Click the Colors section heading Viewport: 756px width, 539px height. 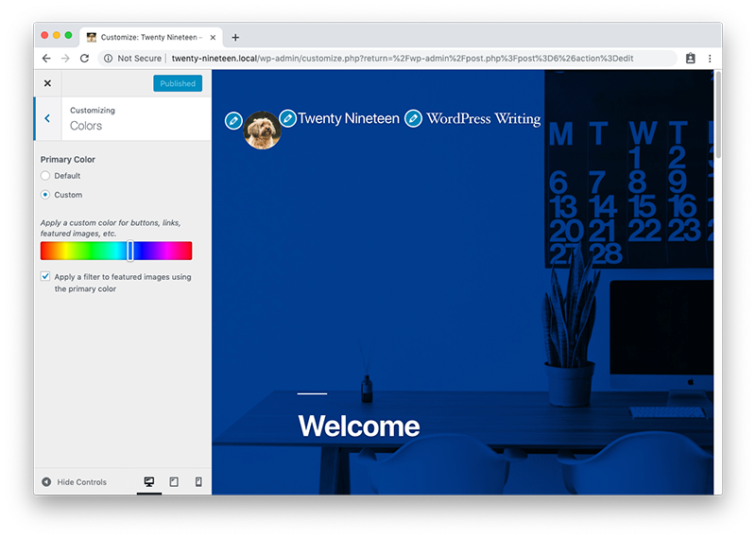tap(86, 126)
